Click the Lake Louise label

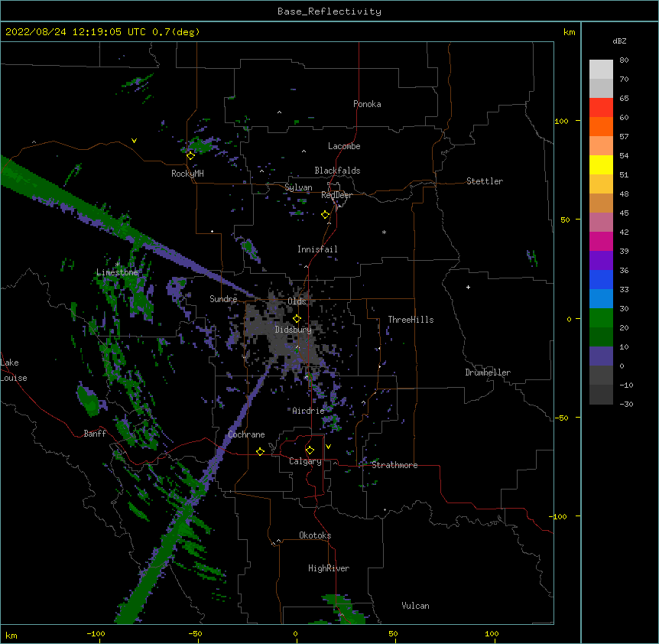click(14, 370)
